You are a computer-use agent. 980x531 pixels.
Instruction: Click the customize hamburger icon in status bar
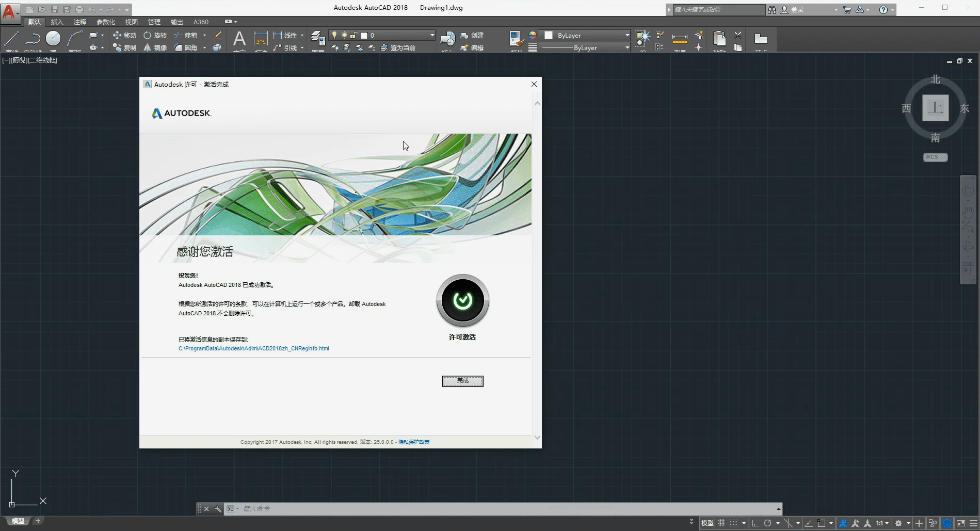(x=973, y=523)
